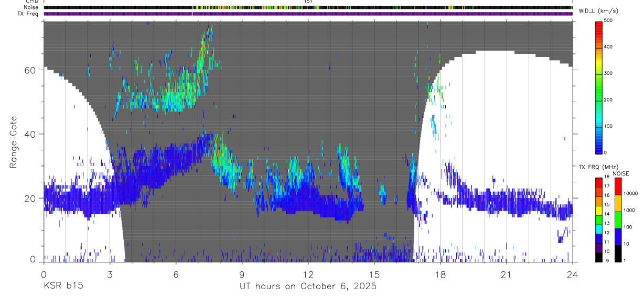The width and height of the screenshot is (644, 297).
Task: Click the hour 18 tick on the UT axis
Action: click(x=440, y=274)
